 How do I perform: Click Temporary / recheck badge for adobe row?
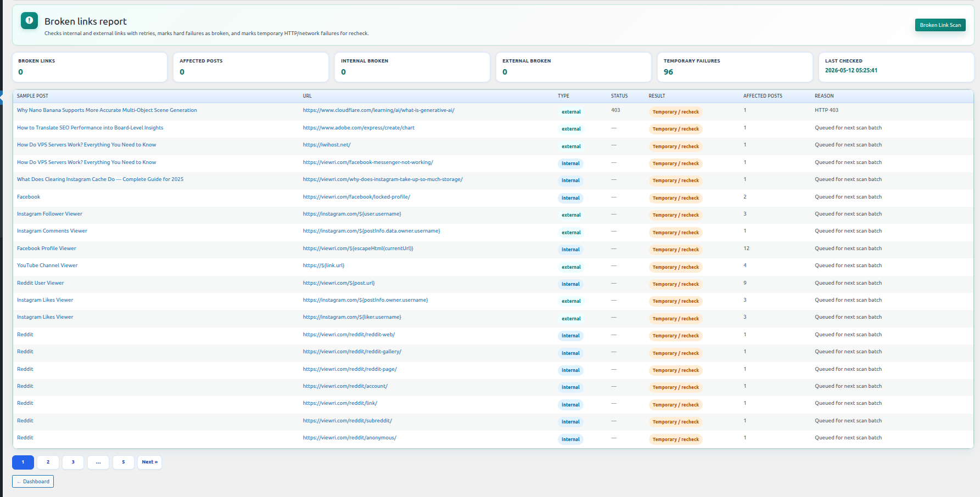pyautogui.click(x=675, y=129)
